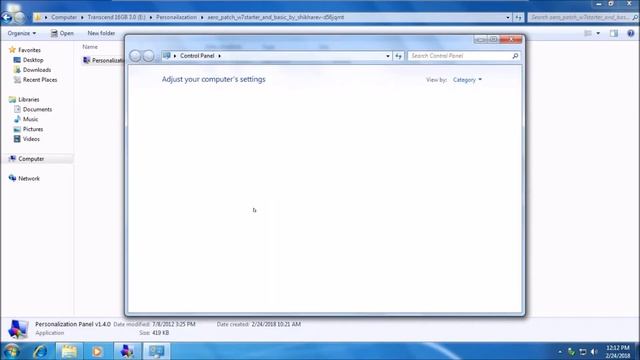Click the Control Panel breadcrumb in its address bar

point(197,56)
